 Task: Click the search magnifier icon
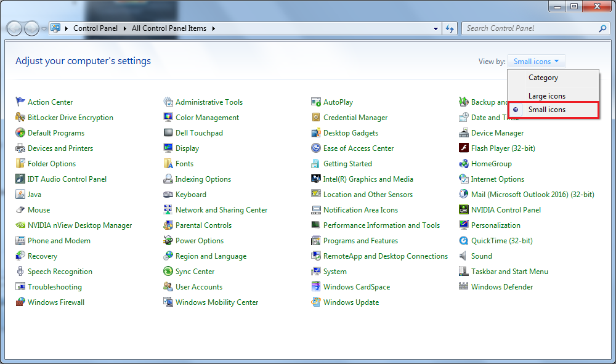pos(602,28)
